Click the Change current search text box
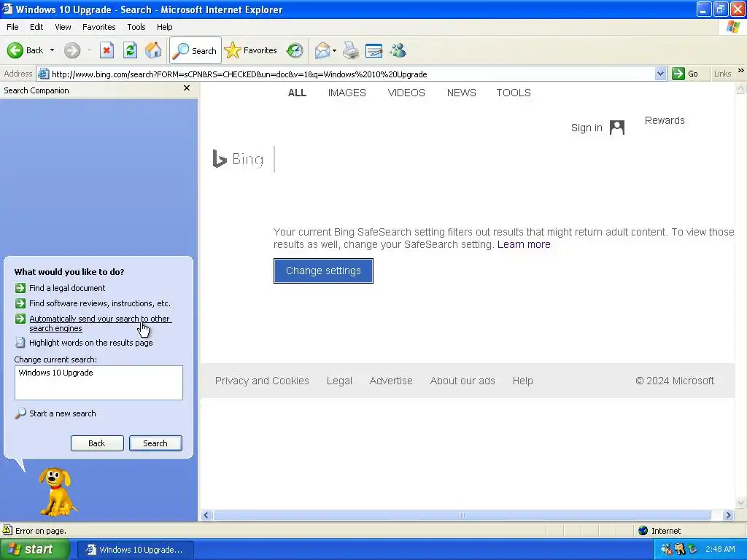This screenshot has height=560, width=747. click(98, 383)
